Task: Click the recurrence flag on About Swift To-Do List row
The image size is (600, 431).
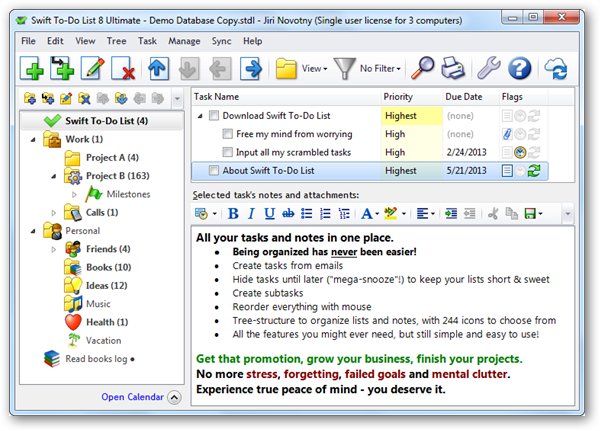Action: [533, 171]
